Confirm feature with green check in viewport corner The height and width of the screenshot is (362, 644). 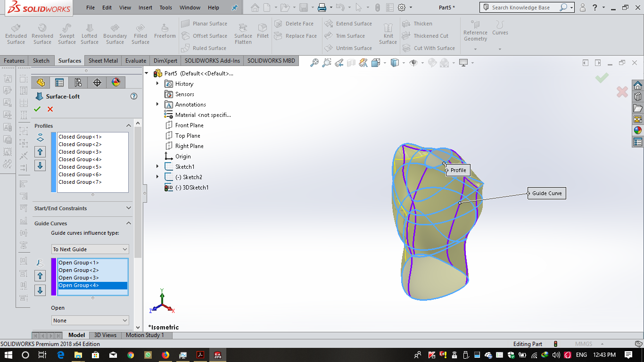coord(602,78)
